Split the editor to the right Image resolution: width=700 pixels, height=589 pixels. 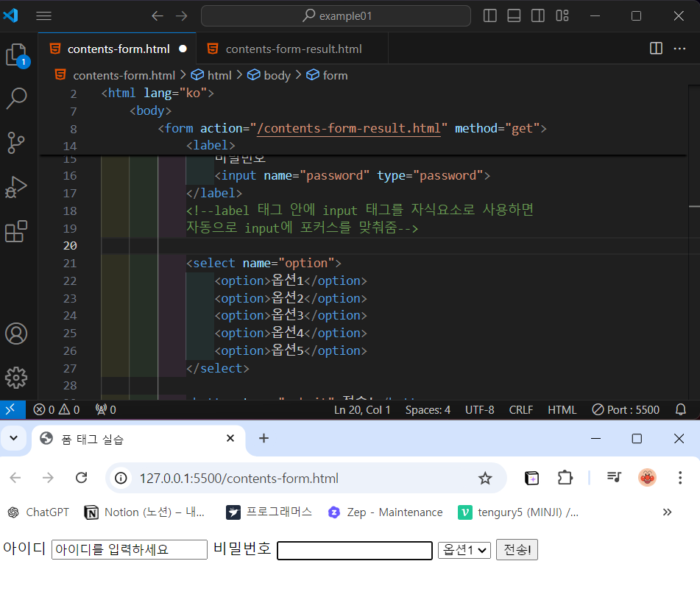tap(656, 49)
